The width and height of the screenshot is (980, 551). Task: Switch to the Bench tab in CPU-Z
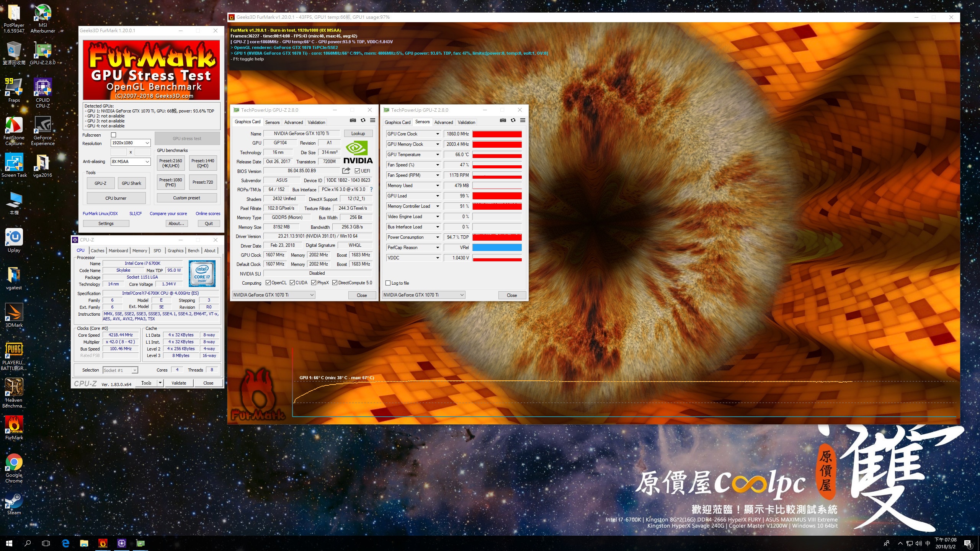click(193, 251)
